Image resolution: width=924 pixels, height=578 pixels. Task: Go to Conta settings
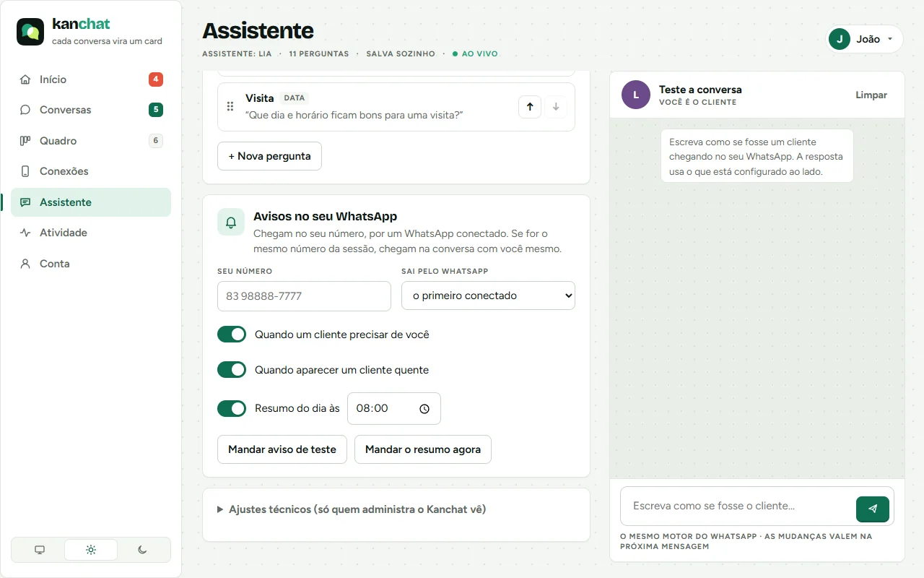click(x=91, y=264)
